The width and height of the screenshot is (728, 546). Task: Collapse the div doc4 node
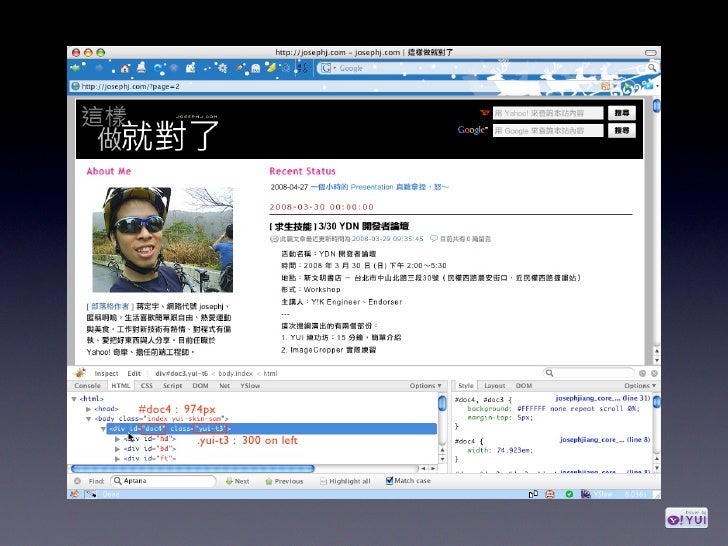pyautogui.click(x=103, y=429)
